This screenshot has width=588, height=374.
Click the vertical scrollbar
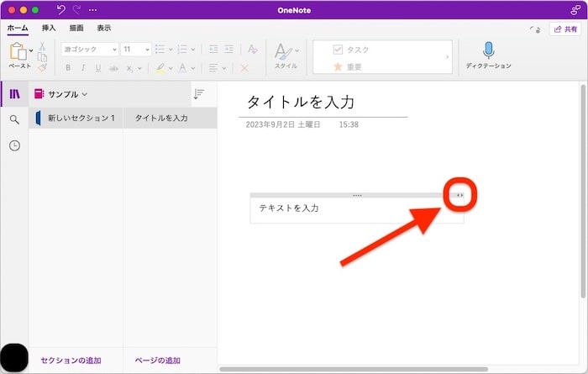(x=583, y=192)
